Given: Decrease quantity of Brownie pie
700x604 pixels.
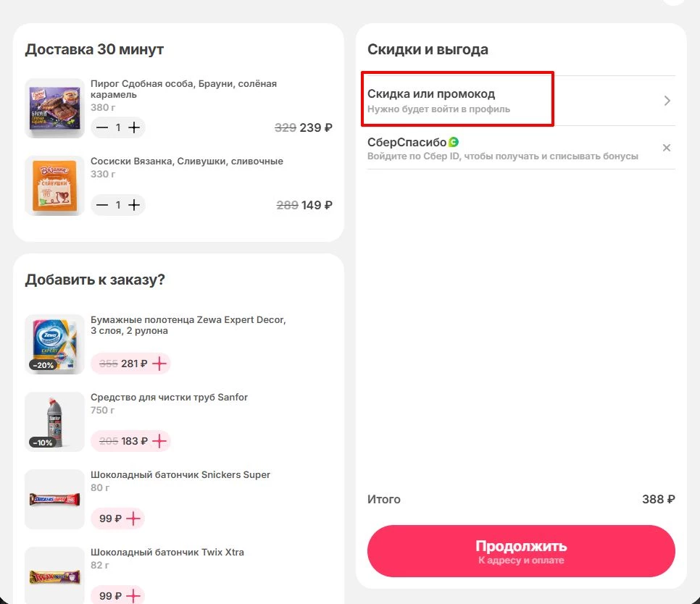Looking at the screenshot, I should (x=102, y=127).
